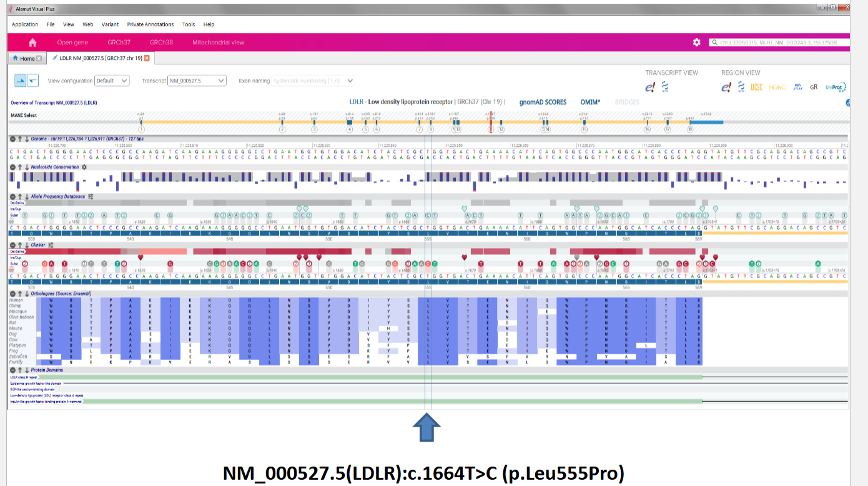Collapse the Orthologues track
This screenshot has width=868, height=486.
[x=12, y=294]
